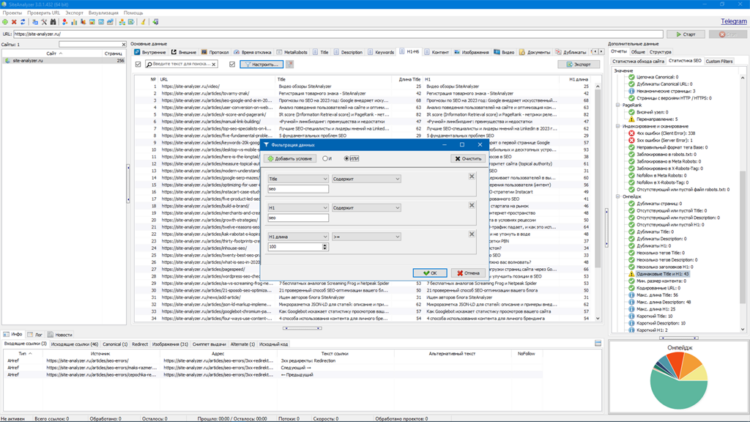This screenshot has height=422, width=750.
Task: Open the wrench settings toolbar icon
Action: [x=44, y=22]
